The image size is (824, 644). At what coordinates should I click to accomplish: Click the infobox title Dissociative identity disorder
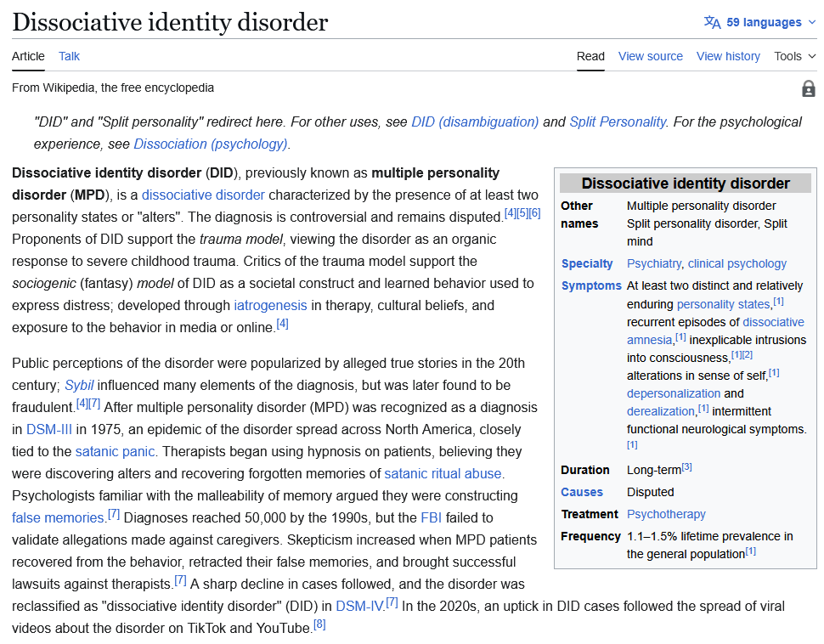686,184
